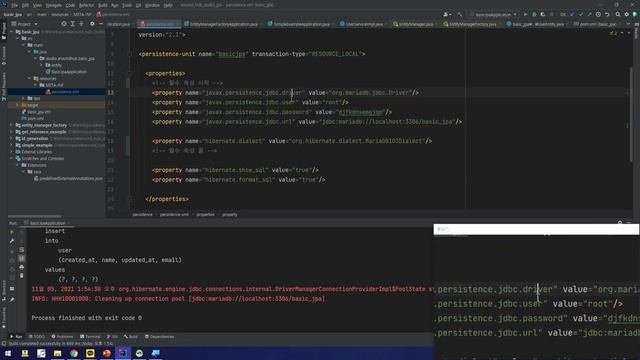Toggle the Favorites tool window stripe button
The height and width of the screenshot is (360, 640).
click(4, 317)
